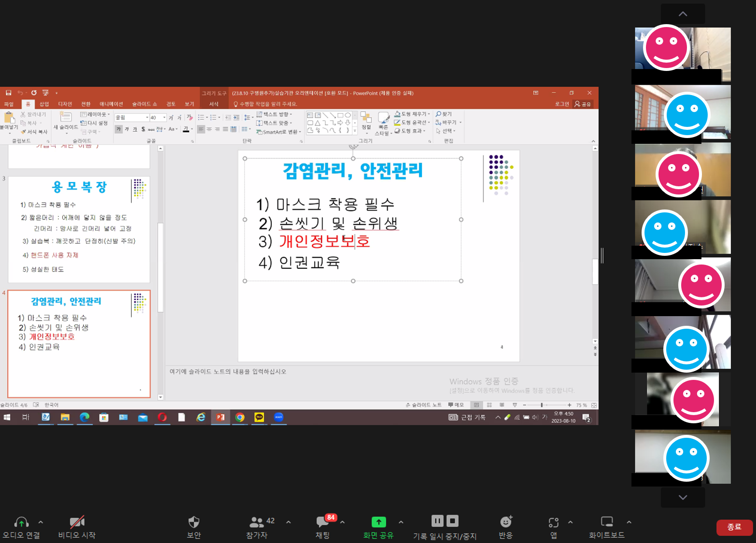756x543 pixels.
Task: Click KakaoTalk icon in Windows taskbar
Action: coord(259,417)
